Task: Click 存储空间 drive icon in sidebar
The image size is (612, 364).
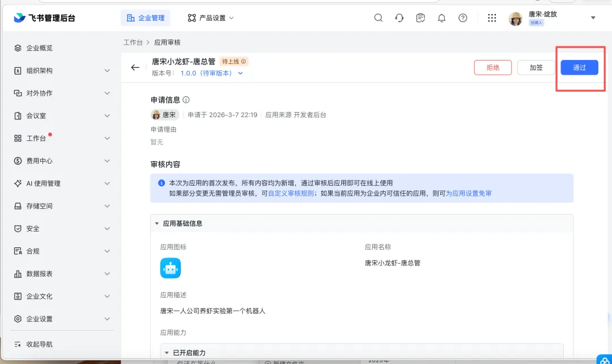Action: (x=18, y=205)
